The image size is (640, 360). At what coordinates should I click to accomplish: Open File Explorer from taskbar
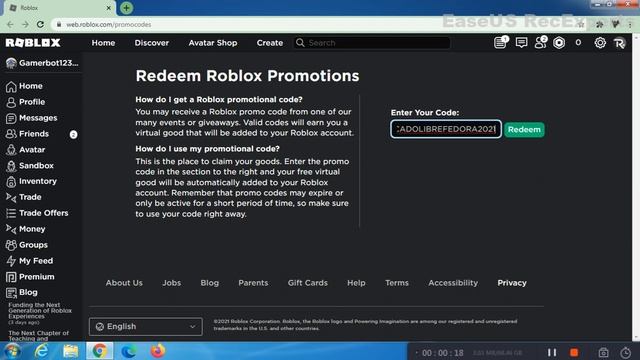coord(70,351)
